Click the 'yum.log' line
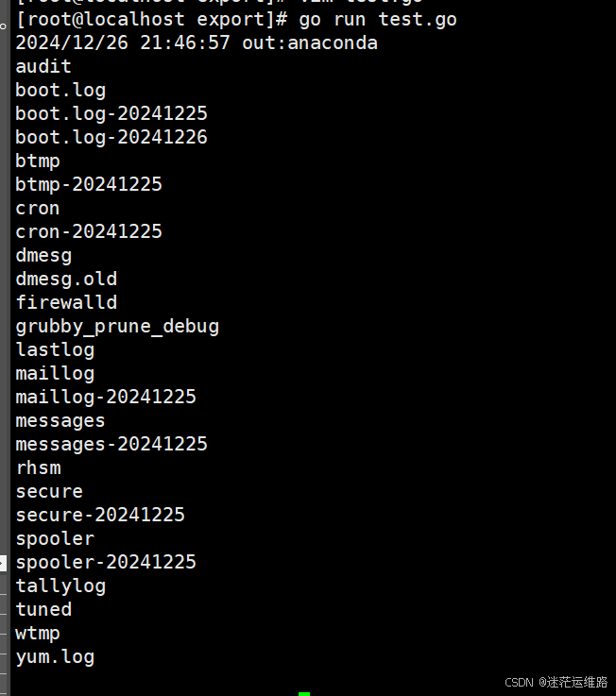Image resolution: width=616 pixels, height=696 pixels. pyautogui.click(x=55, y=656)
